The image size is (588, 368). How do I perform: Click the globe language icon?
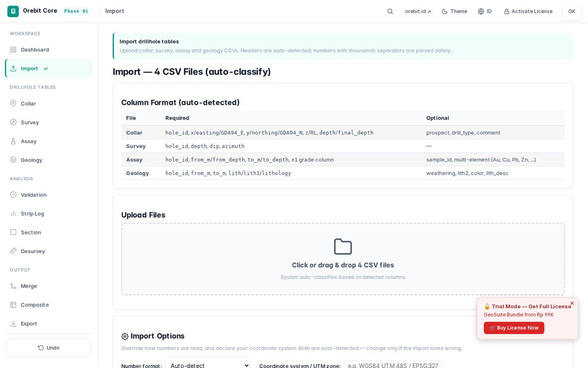pos(481,11)
